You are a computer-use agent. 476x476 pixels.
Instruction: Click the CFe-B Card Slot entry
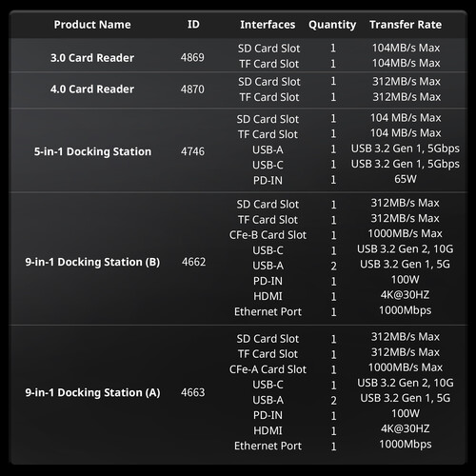pyautogui.click(x=268, y=235)
